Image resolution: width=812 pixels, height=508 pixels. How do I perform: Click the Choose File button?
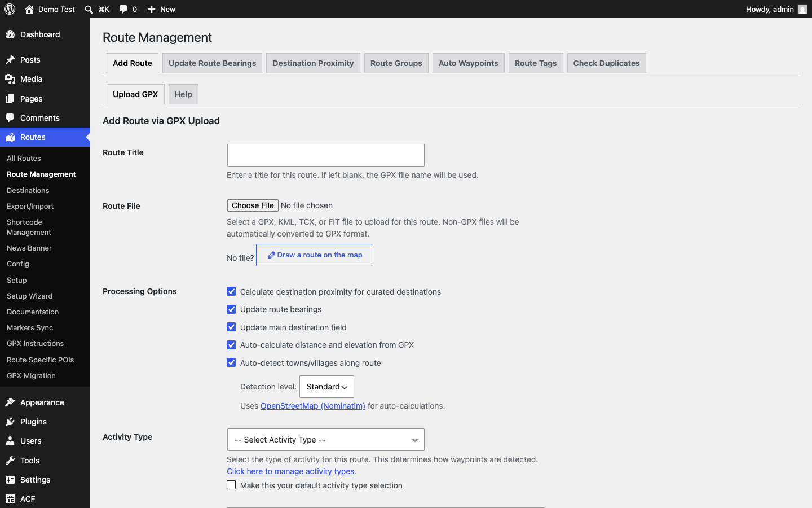[253, 205]
